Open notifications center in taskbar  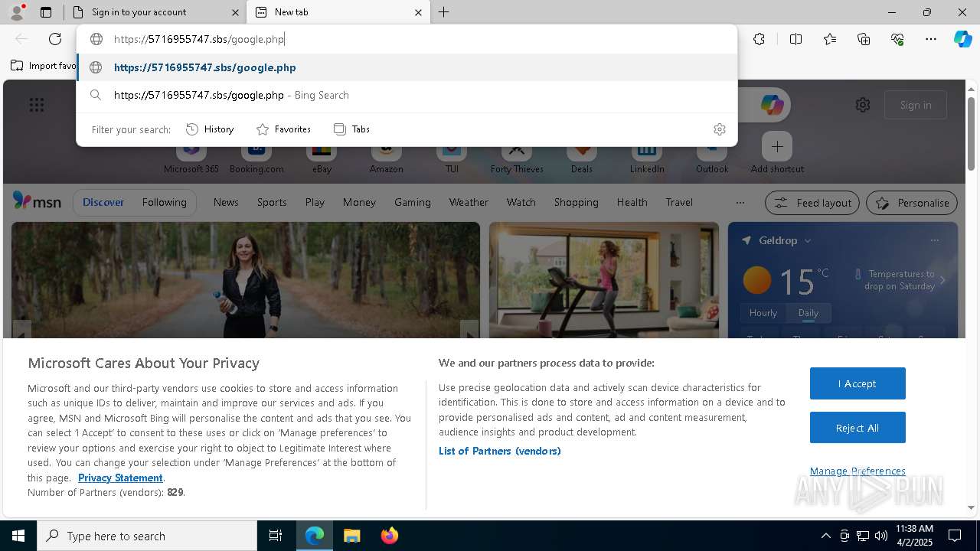coord(955,536)
